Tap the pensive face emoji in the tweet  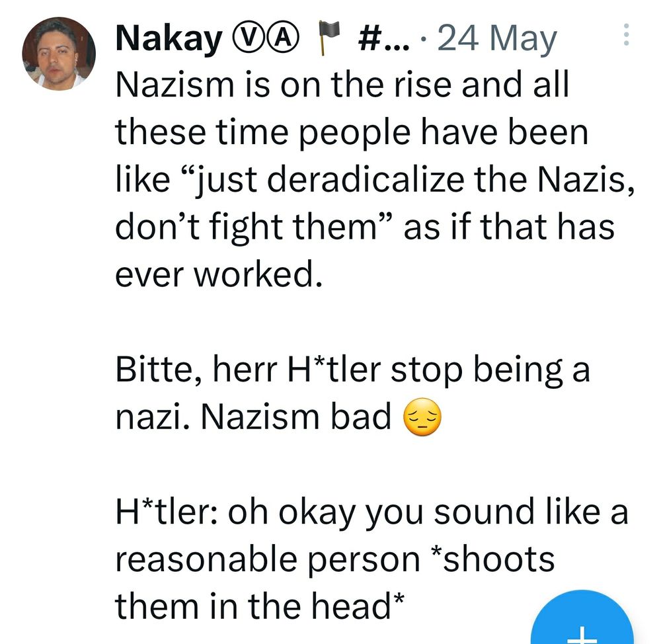pos(421,417)
